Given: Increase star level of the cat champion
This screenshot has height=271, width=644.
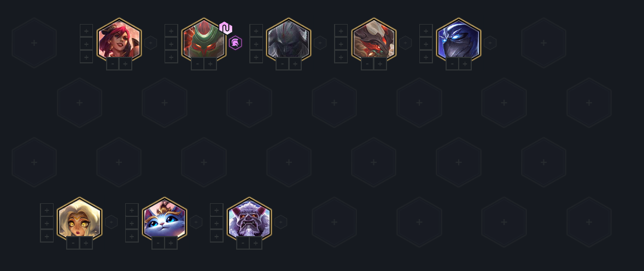Looking at the screenshot, I should 171,243.
